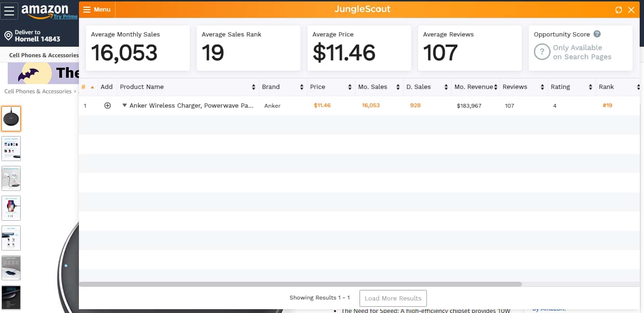Click the # column sort arrow

pyautogui.click(x=92, y=87)
